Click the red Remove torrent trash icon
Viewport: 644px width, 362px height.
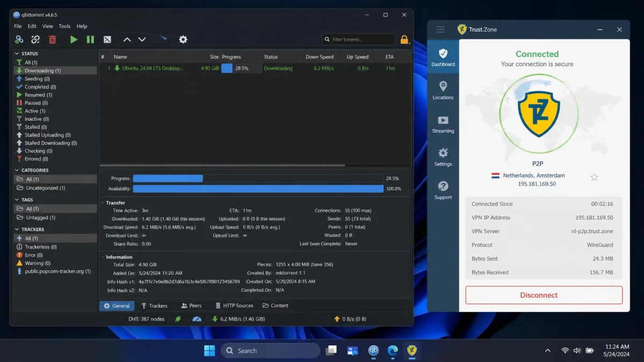(52, 39)
